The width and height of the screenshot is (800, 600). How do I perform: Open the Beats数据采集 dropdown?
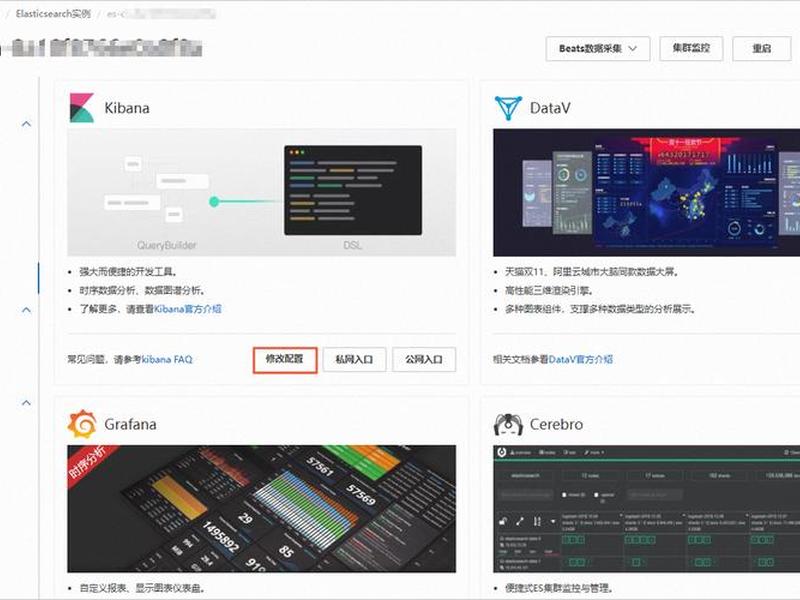point(598,48)
